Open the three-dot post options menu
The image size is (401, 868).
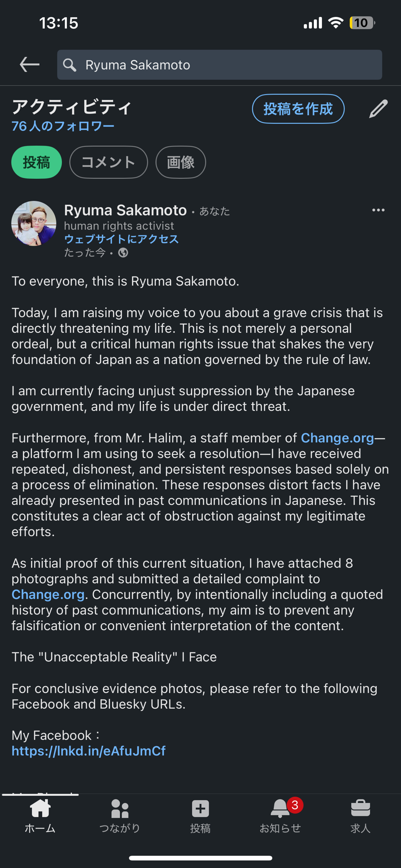(x=378, y=210)
